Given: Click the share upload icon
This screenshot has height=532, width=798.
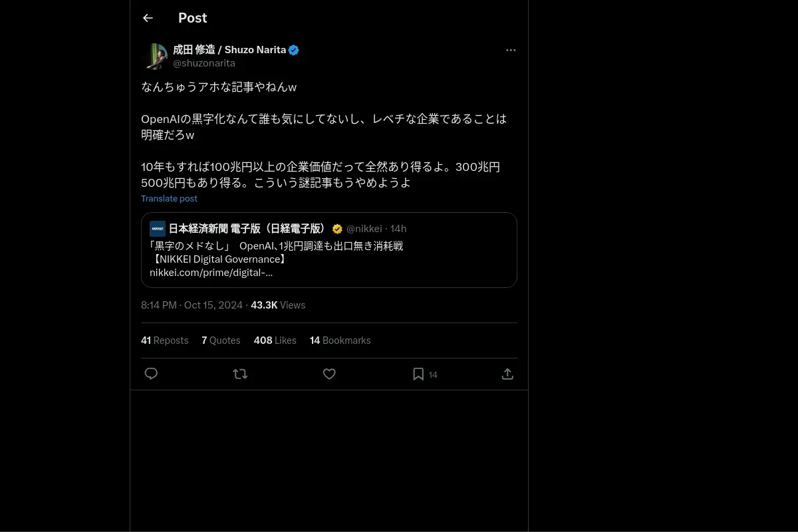Looking at the screenshot, I should coord(507,374).
